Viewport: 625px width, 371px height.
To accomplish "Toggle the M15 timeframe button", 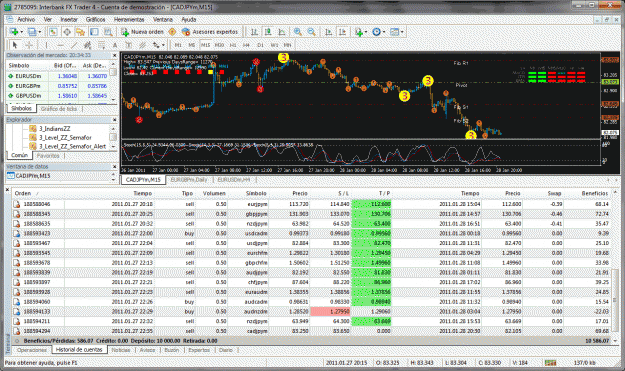I will tap(205, 45).
